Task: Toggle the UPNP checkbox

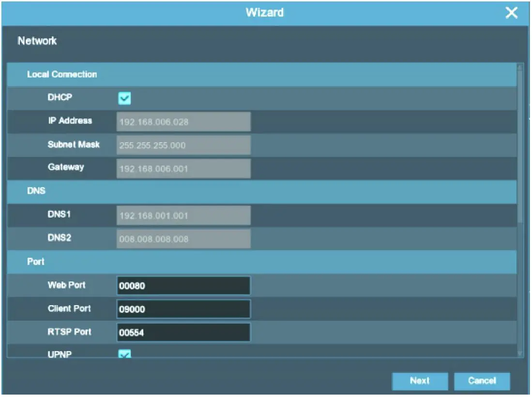Action: pos(125,354)
